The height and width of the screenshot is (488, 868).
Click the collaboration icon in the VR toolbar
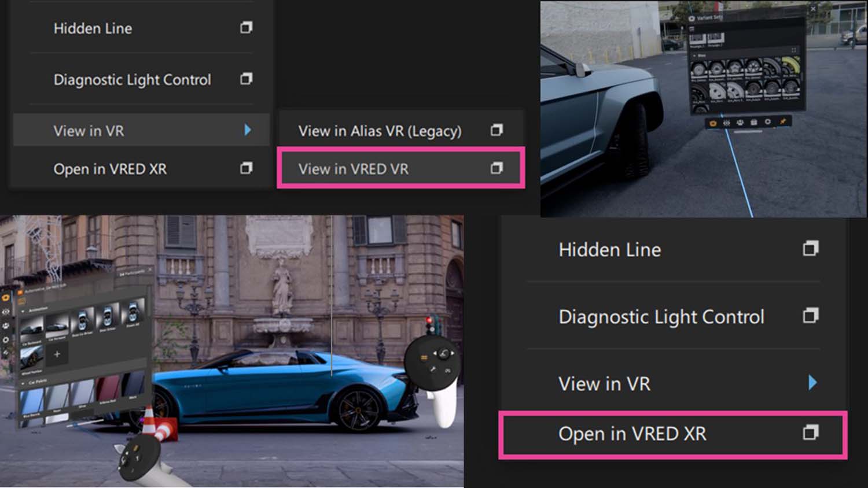(x=741, y=123)
